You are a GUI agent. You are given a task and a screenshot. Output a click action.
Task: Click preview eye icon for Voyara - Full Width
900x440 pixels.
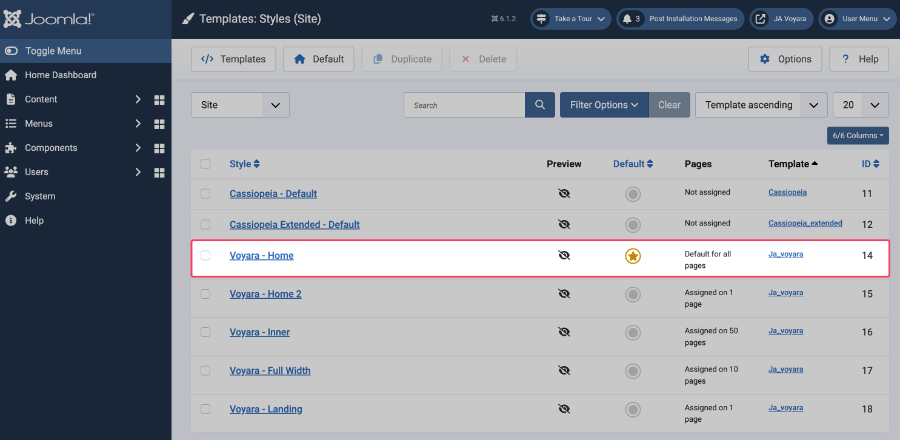(x=564, y=371)
